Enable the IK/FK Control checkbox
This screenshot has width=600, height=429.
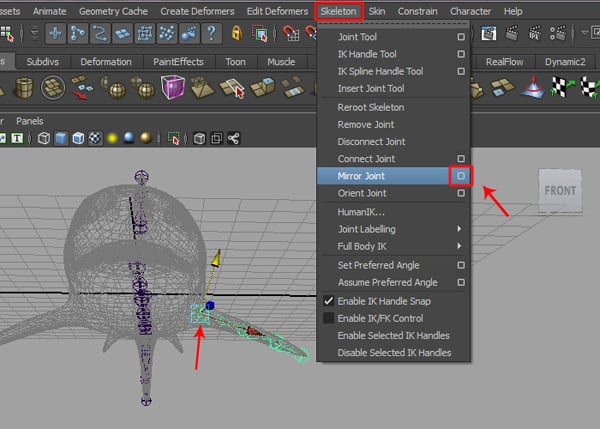coord(328,318)
